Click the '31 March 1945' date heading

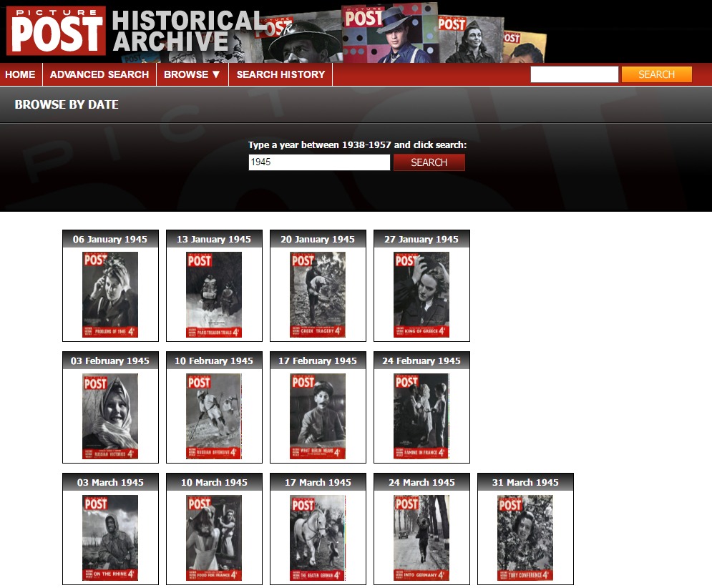coord(525,483)
